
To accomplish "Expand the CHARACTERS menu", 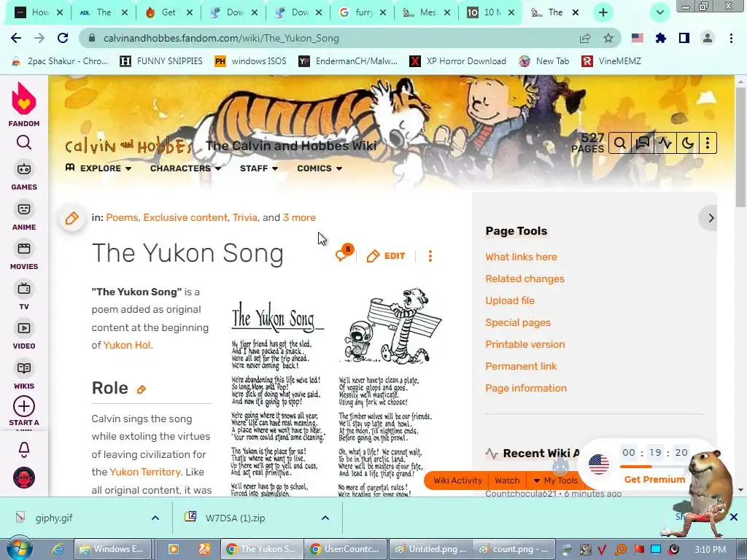I will tap(186, 168).
